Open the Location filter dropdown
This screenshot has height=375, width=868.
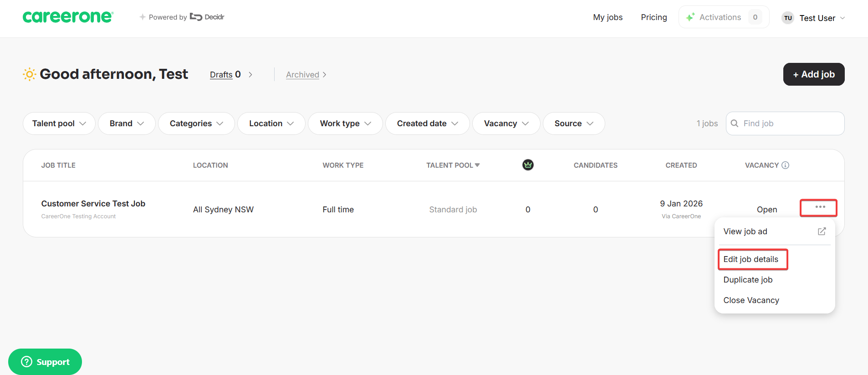(x=271, y=123)
